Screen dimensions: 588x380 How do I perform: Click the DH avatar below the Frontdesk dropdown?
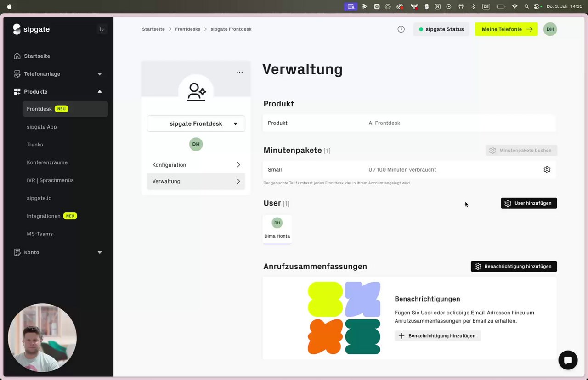tap(196, 144)
